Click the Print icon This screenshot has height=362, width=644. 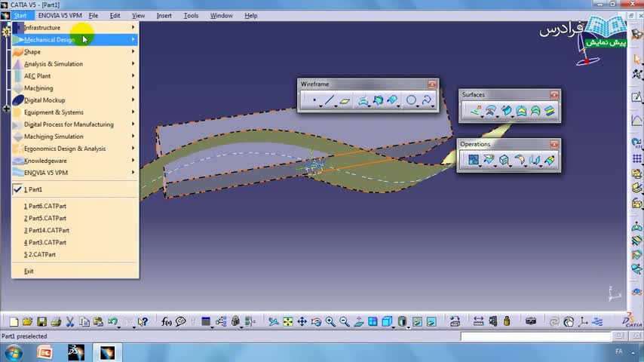click(56, 322)
